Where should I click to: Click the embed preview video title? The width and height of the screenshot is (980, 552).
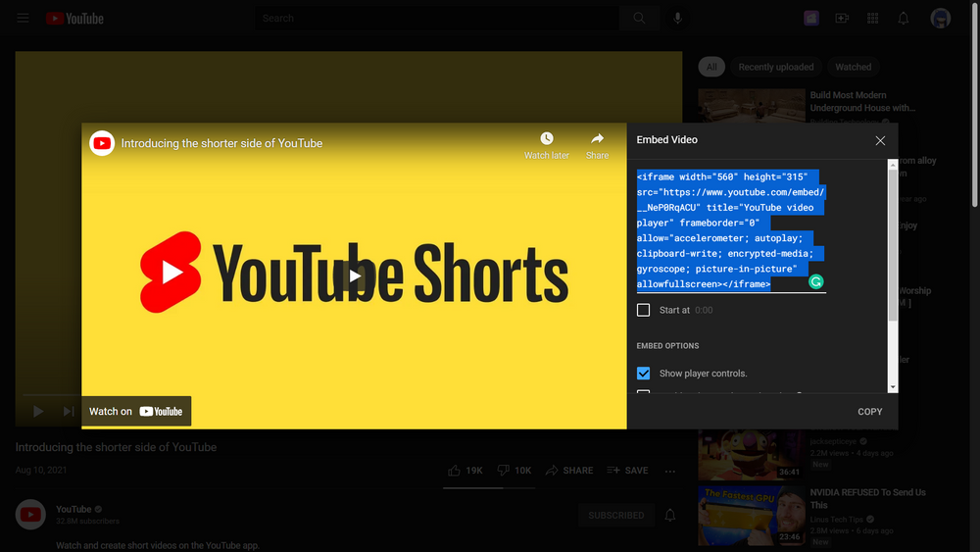click(221, 143)
